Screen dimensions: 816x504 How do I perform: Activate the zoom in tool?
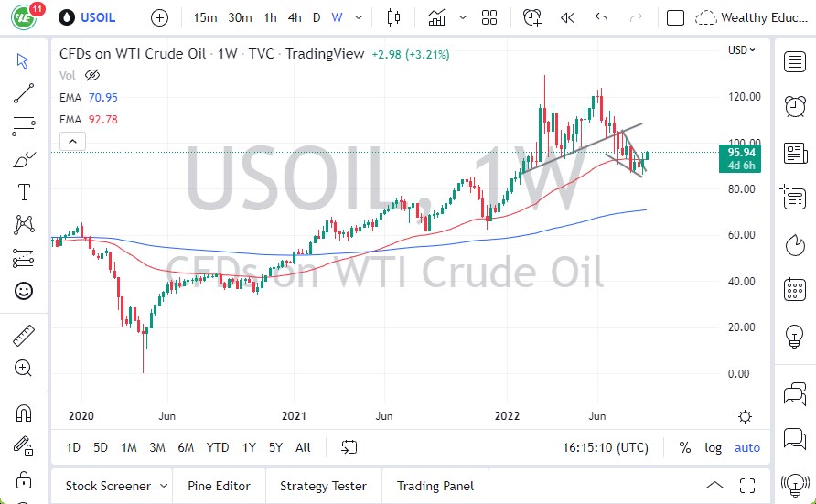(24, 368)
